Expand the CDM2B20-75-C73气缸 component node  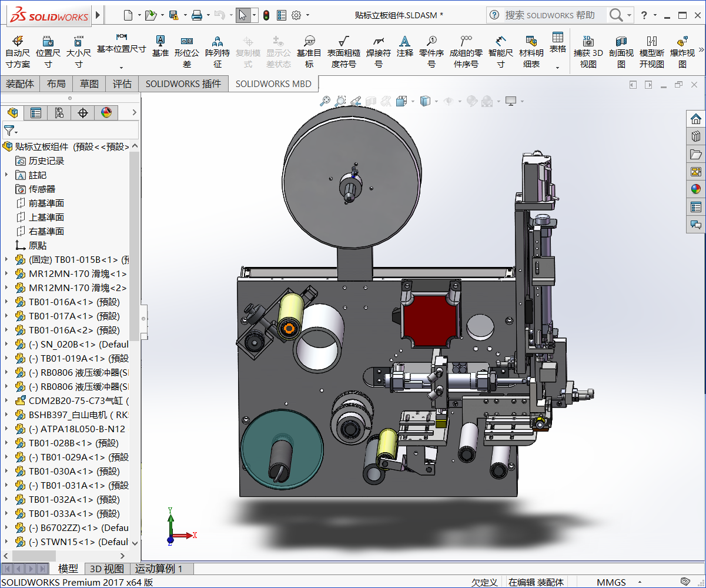coord(6,400)
